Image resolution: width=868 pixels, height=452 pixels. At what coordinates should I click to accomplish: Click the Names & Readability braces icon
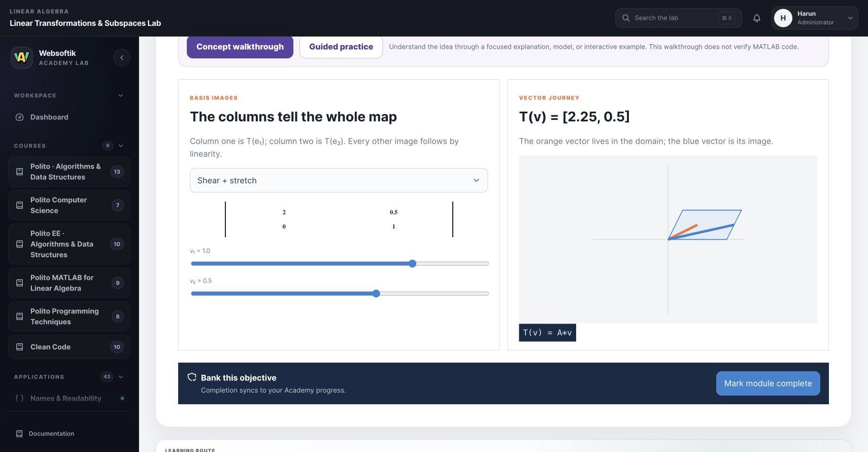click(19, 398)
